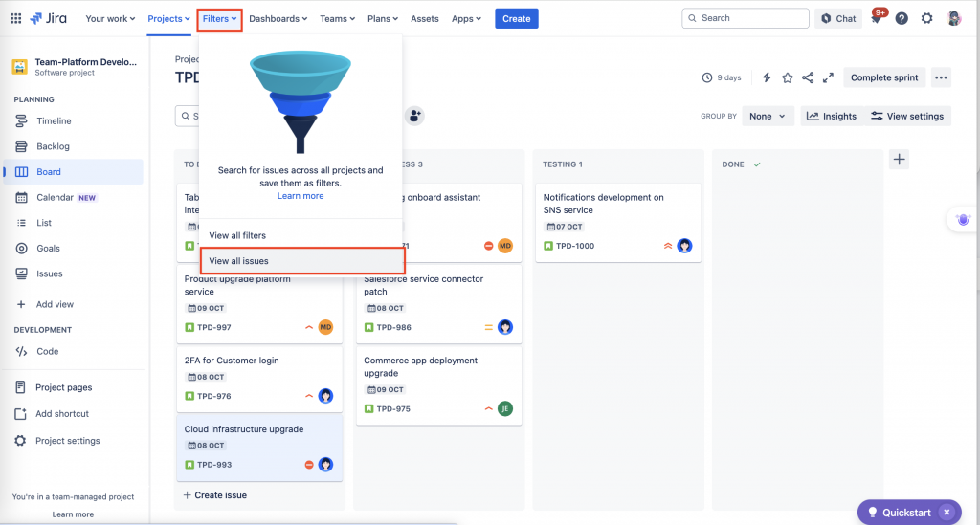The width and height of the screenshot is (980, 525).
Task: Expand the Plans dropdown
Action: click(x=383, y=19)
